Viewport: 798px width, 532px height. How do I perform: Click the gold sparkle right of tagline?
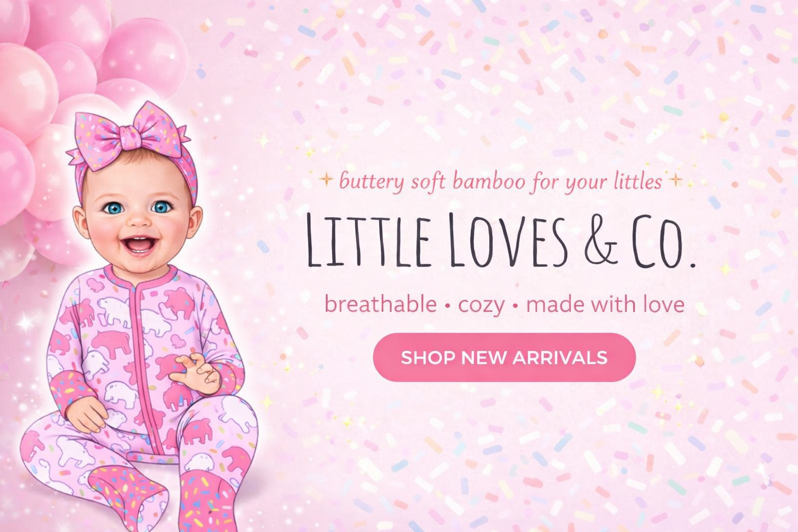click(x=675, y=180)
